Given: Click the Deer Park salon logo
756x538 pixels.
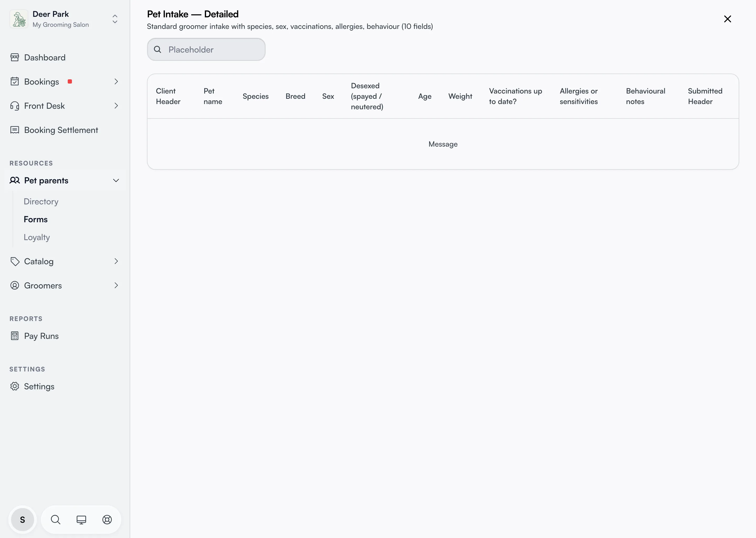Looking at the screenshot, I should tap(19, 19).
